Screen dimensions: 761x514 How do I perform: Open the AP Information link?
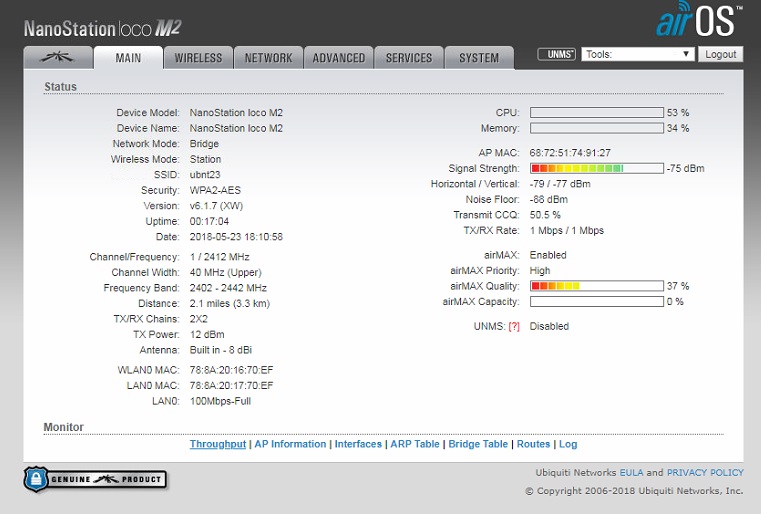coord(290,444)
